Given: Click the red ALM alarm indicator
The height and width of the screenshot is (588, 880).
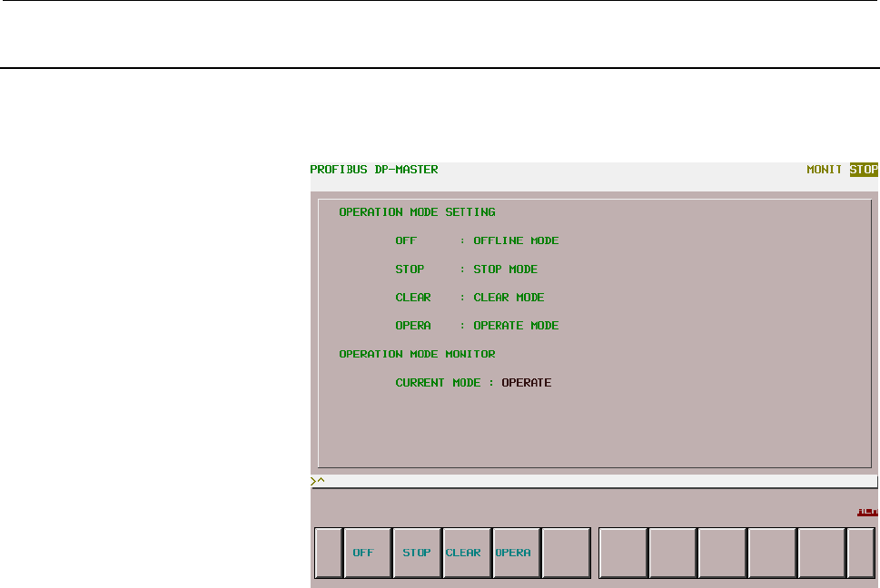Looking at the screenshot, I should click(867, 512).
